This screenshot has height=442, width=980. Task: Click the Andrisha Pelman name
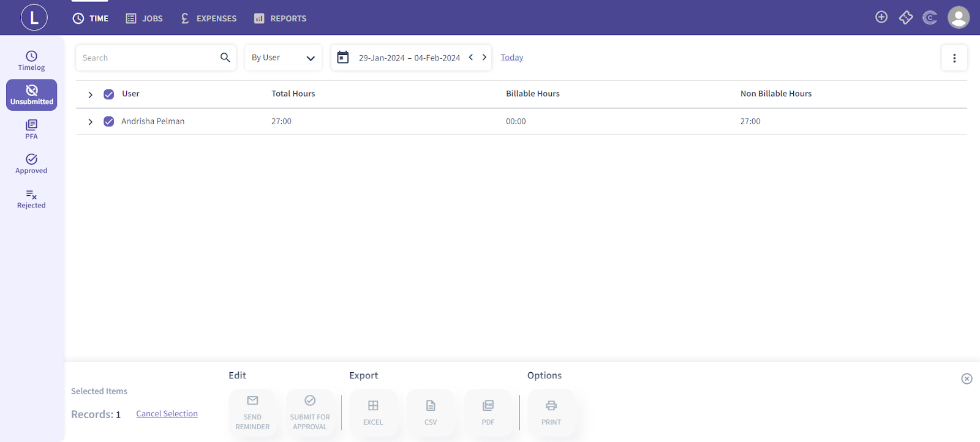coord(153,121)
